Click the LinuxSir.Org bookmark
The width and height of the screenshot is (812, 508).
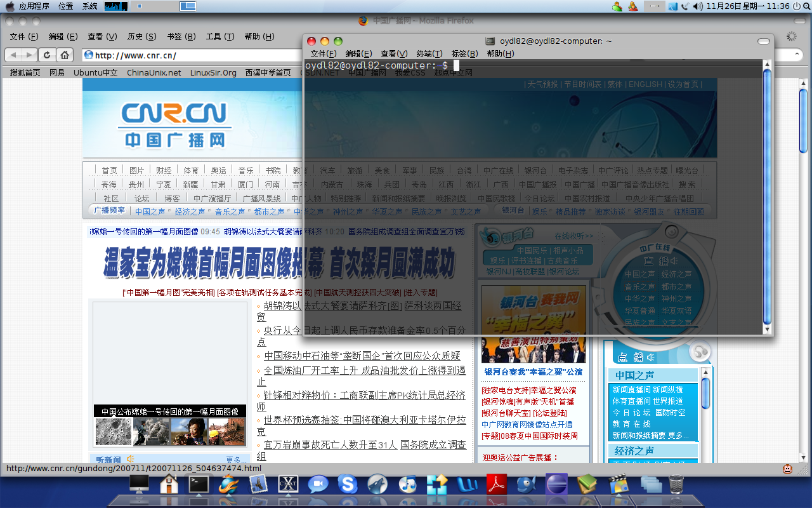(x=213, y=72)
